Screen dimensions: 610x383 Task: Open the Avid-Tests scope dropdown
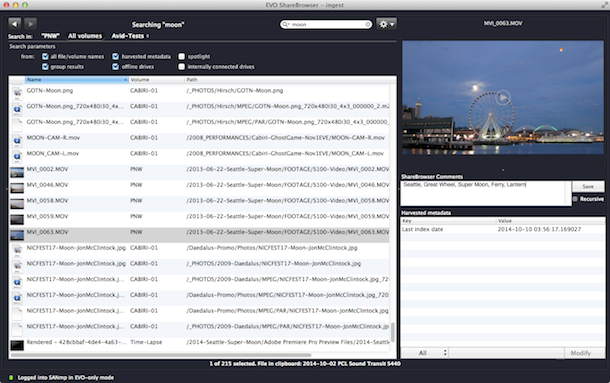pos(130,36)
